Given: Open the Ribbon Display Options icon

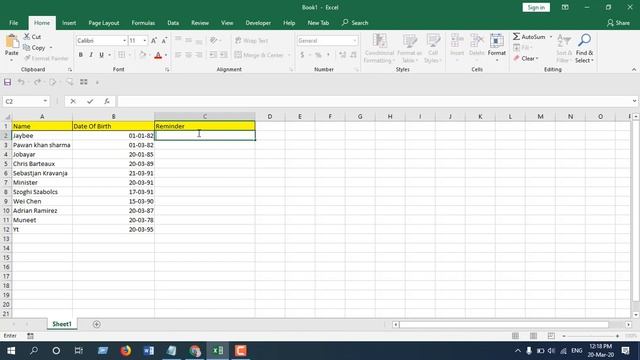Looking at the screenshot, I should [x=565, y=7].
